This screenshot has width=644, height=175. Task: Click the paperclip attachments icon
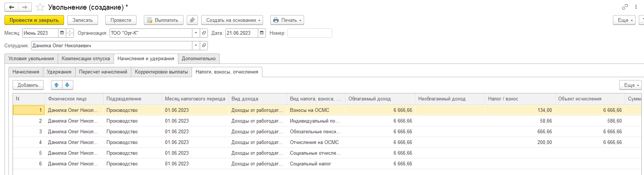pyautogui.click(x=192, y=20)
